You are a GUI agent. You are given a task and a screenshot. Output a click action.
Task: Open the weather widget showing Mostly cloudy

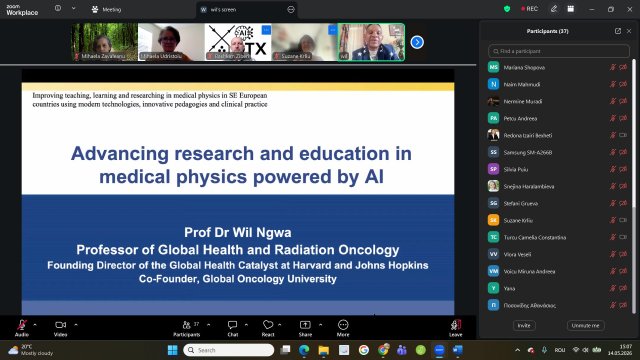[31, 350]
